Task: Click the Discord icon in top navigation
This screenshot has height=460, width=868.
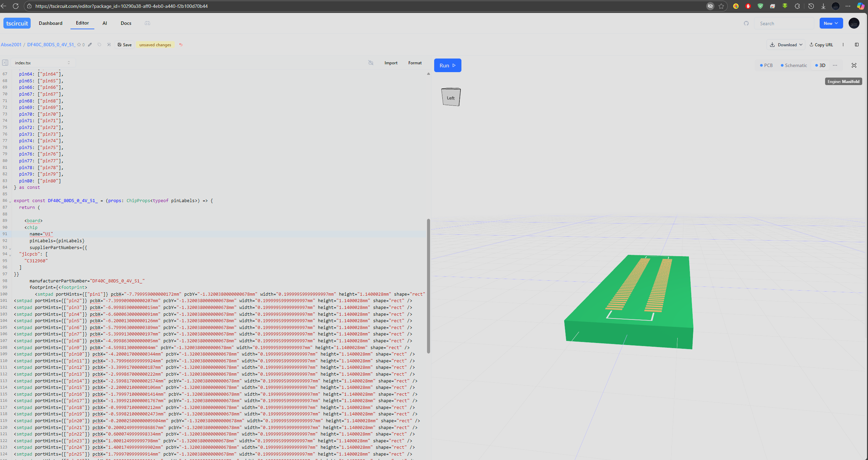Action: pyautogui.click(x=147, y=23)
